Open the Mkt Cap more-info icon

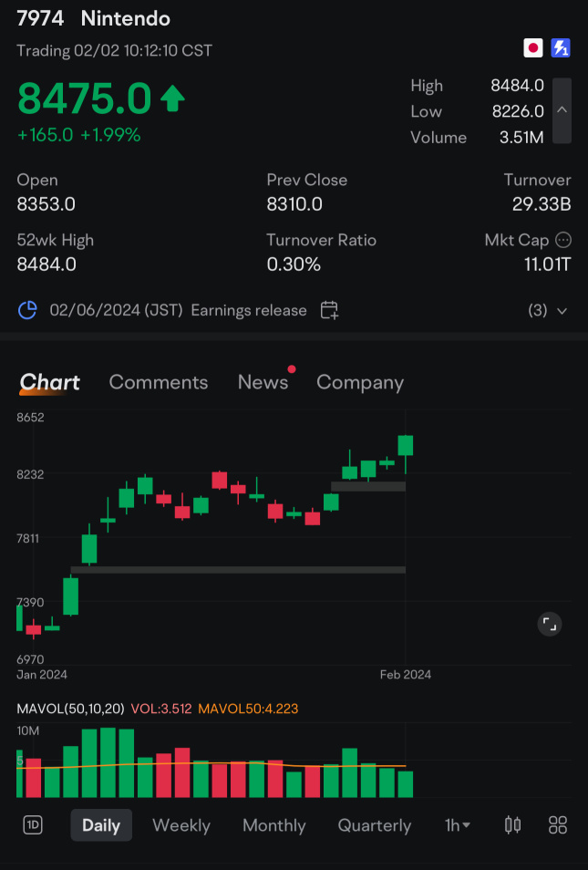(563, 240)
